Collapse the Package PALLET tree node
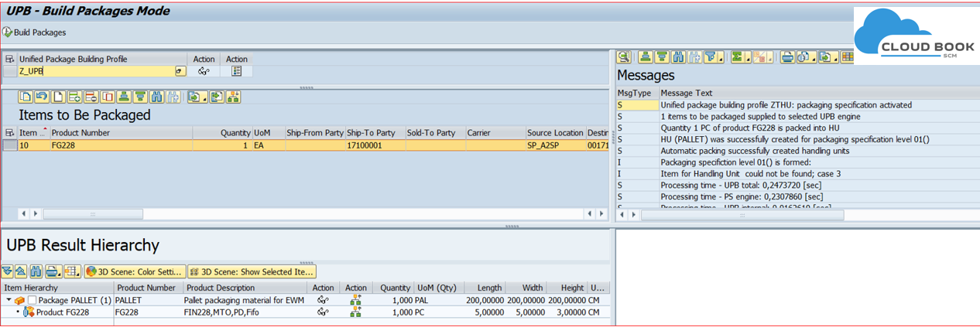980x334 pixels. (9, 300)
